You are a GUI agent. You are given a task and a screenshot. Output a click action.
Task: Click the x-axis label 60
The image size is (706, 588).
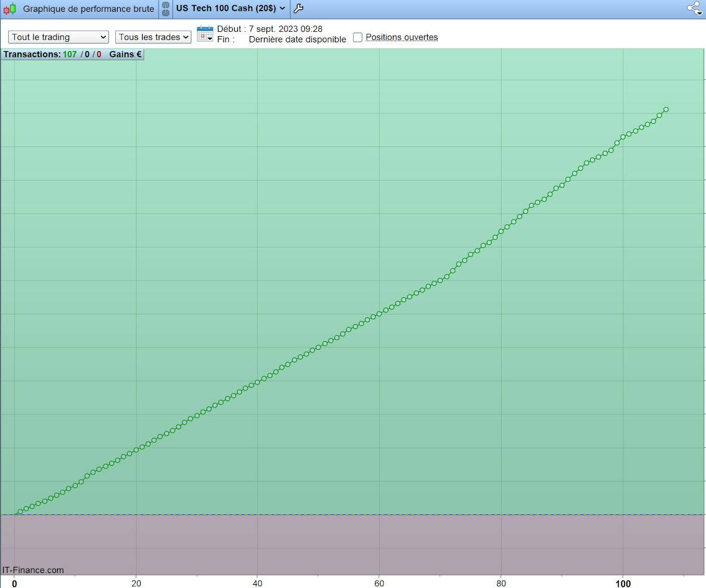click(379, 584)
